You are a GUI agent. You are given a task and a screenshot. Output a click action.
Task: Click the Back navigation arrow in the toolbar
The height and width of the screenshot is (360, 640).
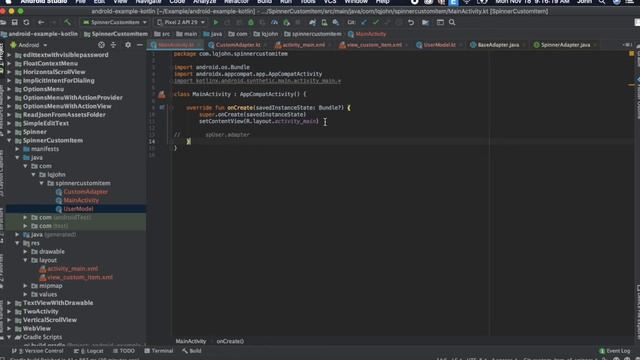pyautogui.click(x=41, y=22)
